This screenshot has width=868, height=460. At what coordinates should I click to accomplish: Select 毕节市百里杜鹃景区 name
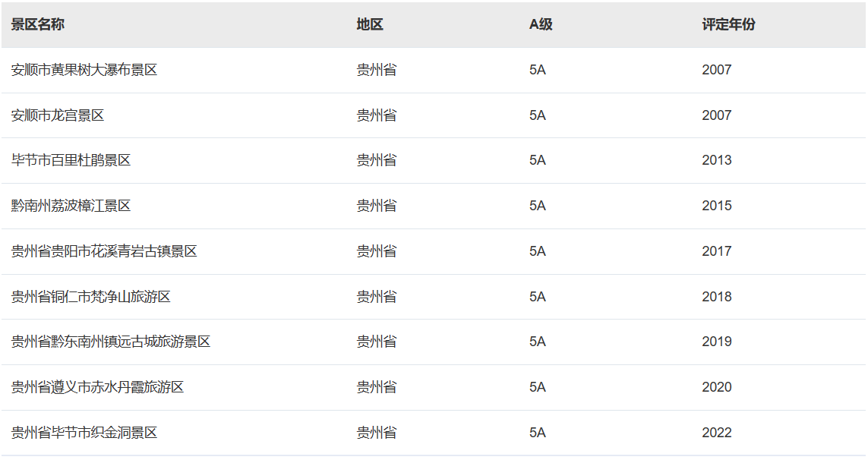click(x=71, y=160)
